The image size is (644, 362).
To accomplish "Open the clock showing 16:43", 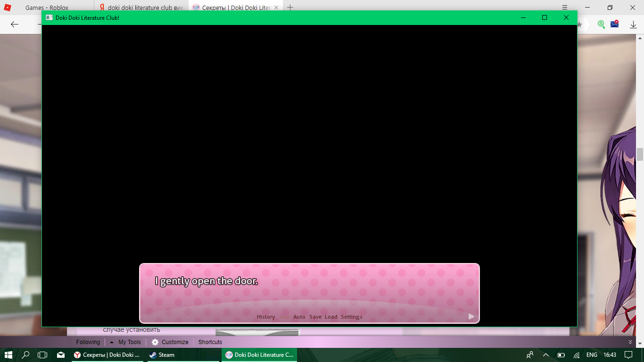I will (610, 355).
